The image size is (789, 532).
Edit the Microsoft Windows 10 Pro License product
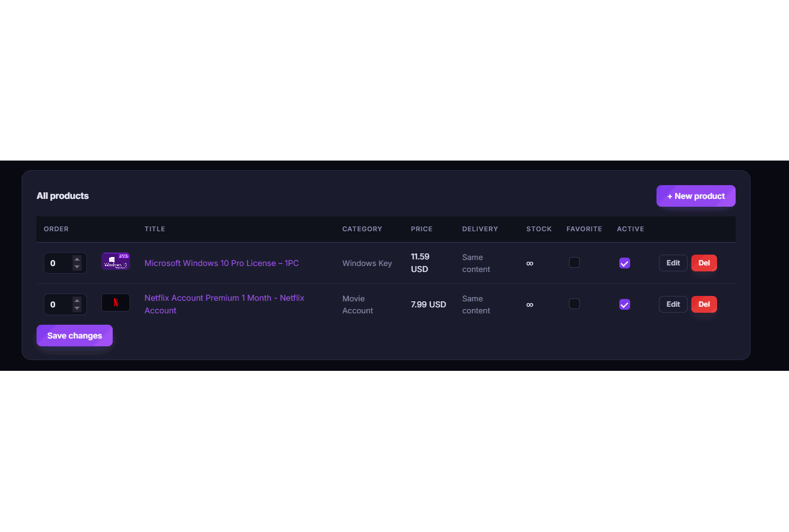[x=673, y=263]
